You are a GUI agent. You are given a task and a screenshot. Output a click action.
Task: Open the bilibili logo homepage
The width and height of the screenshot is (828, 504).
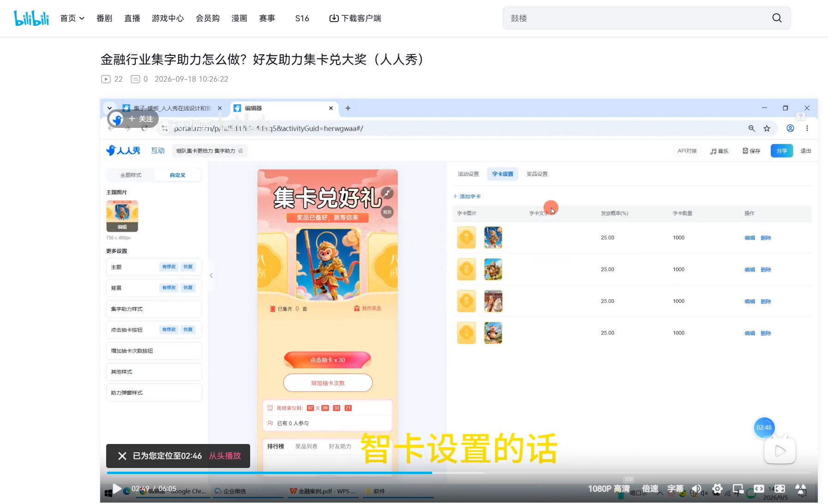click(x=31, y=18)
